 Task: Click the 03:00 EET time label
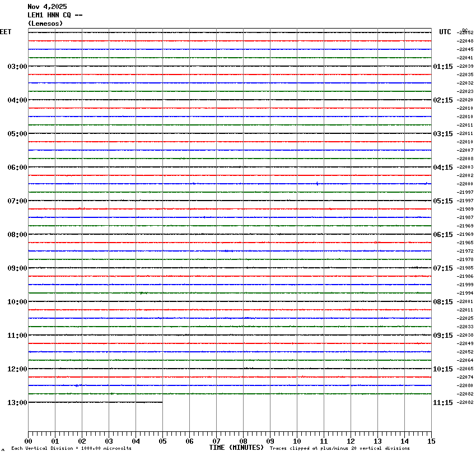[x=17, y=67]
